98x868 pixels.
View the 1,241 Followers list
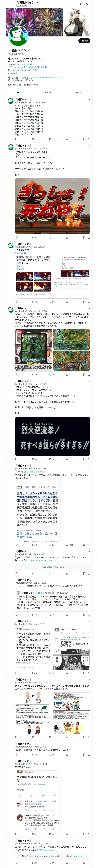31,85
